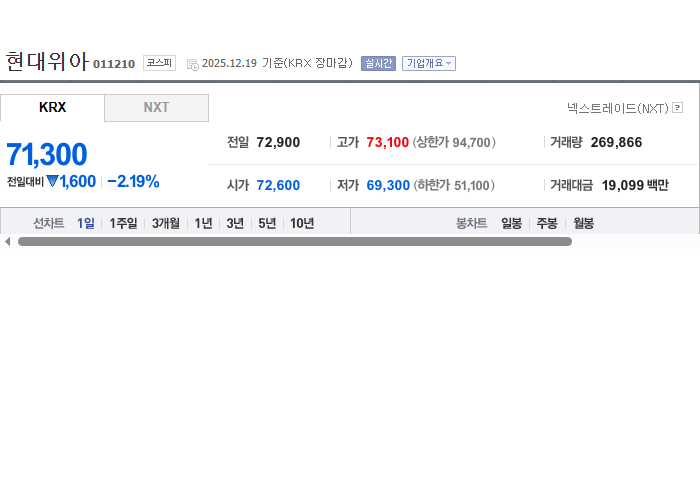This screenshot has height=490, width=700.
Task: Click the stock name 현대위아
Action: (x=47, y=61)
